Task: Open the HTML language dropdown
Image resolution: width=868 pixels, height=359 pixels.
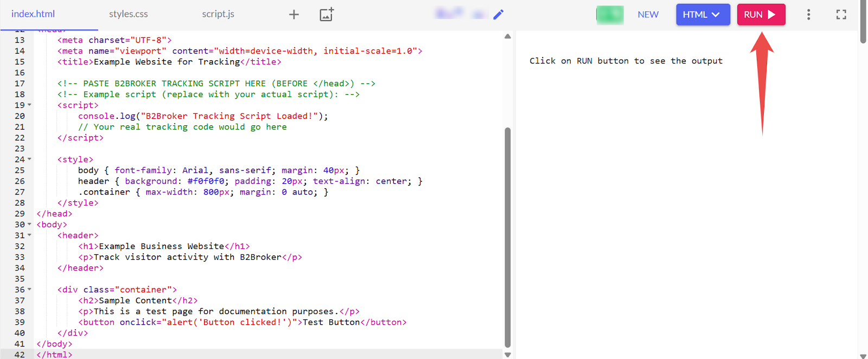Action: click(x=703, y=15)
